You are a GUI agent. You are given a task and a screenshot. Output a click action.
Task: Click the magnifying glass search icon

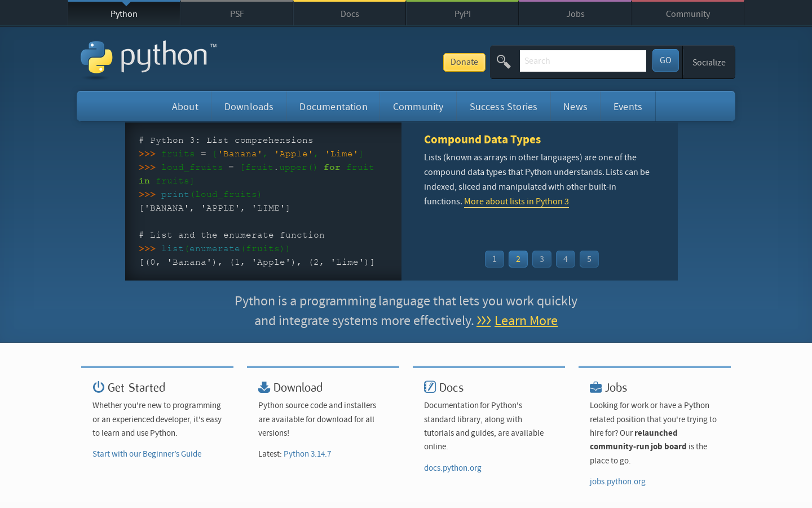504,62
